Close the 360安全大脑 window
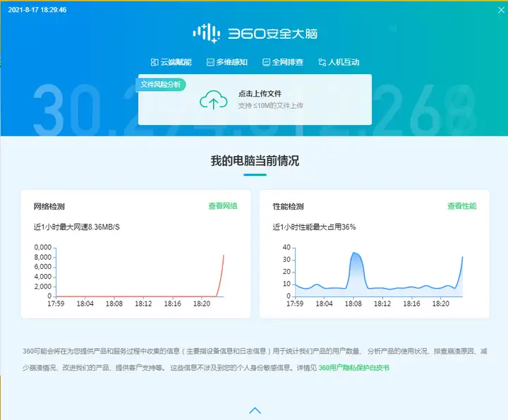Viewport: 508px width, 420px height. tap(501, 10)
